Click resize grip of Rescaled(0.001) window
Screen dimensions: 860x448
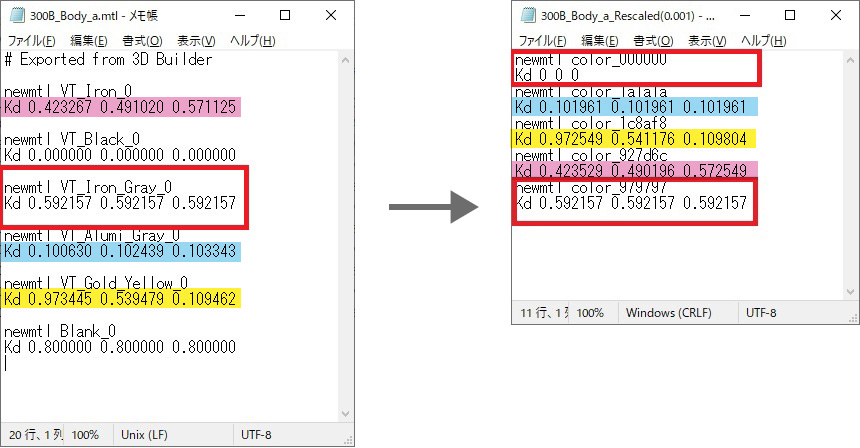pyautogui.click(x=853, y=318)
